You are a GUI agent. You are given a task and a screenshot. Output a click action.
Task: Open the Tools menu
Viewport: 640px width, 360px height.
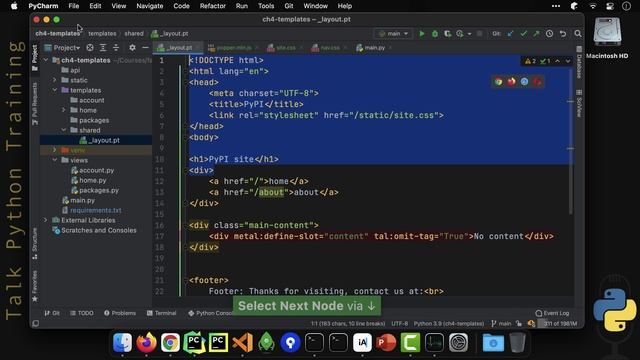click(x=266, y=6)
